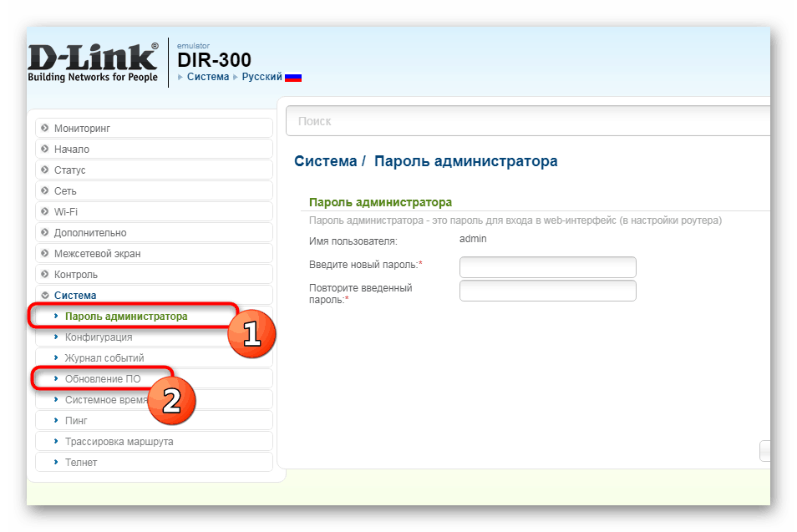797x532 pixels.
Task: Click into the Поиск search field
Action: click(528, 121)
